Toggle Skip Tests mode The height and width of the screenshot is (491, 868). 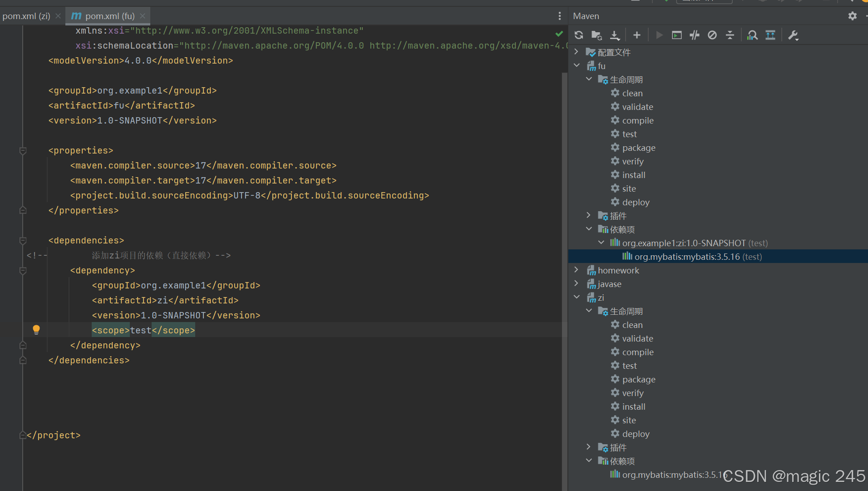(712, 35)
